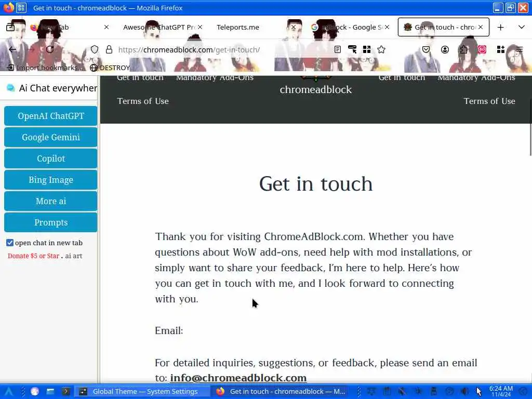Open a new tab with the plus icon
This screenshot has height=399, width=532.
(500, 27)
